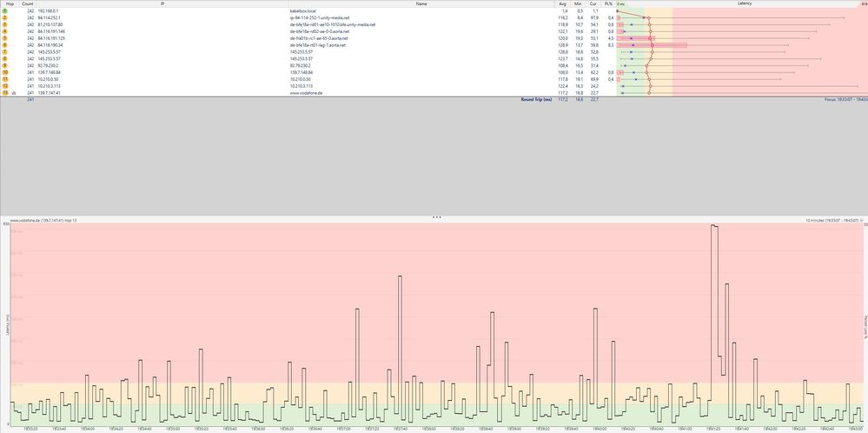Click the round trip average value 117,2 in summary row

coord(564,100)
